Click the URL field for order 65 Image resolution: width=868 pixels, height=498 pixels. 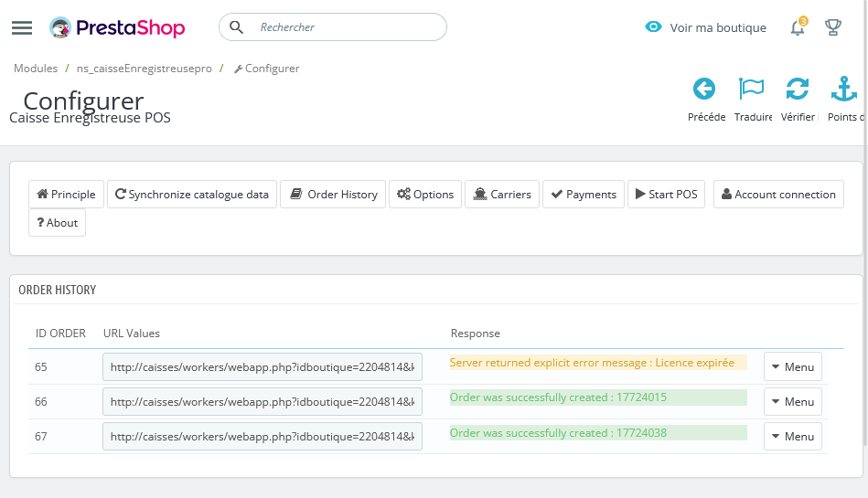262,367
